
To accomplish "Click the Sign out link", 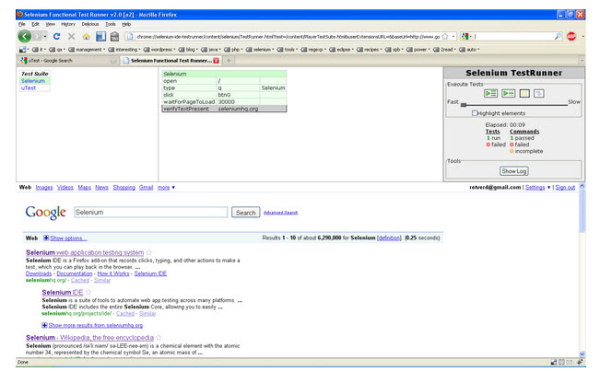I will (x=565, y=187).
